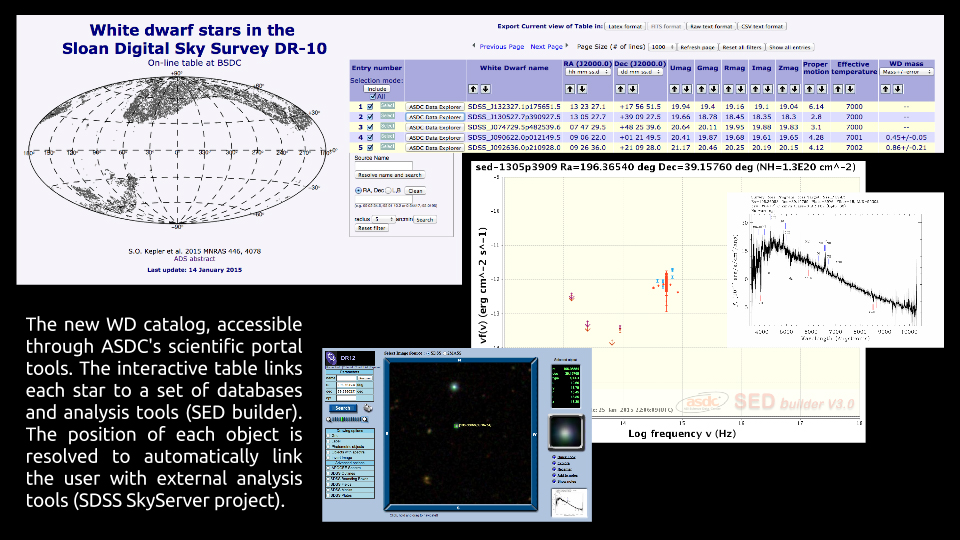Open the star cutout thumbnail in SkyServer

pyautogui.click(x=566, y=432)
